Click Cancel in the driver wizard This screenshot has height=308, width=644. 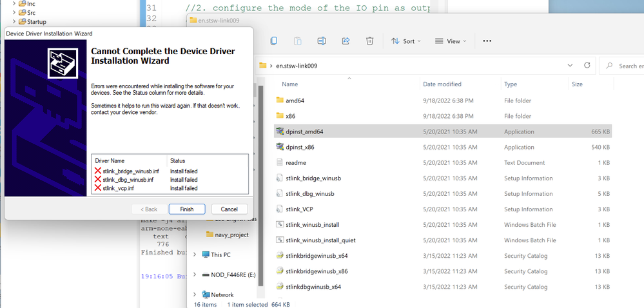[x=229, y=209]
